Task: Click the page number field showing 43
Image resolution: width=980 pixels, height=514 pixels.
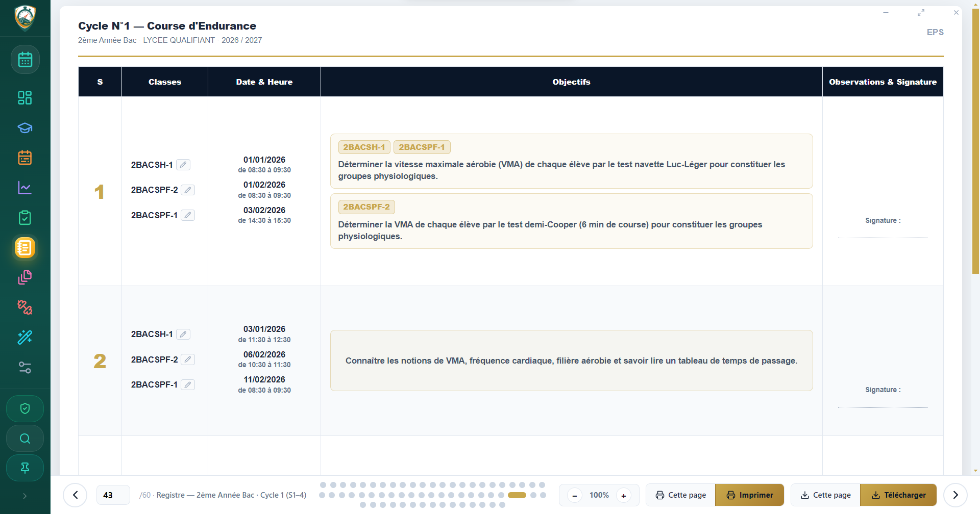Action: point(113,495)
